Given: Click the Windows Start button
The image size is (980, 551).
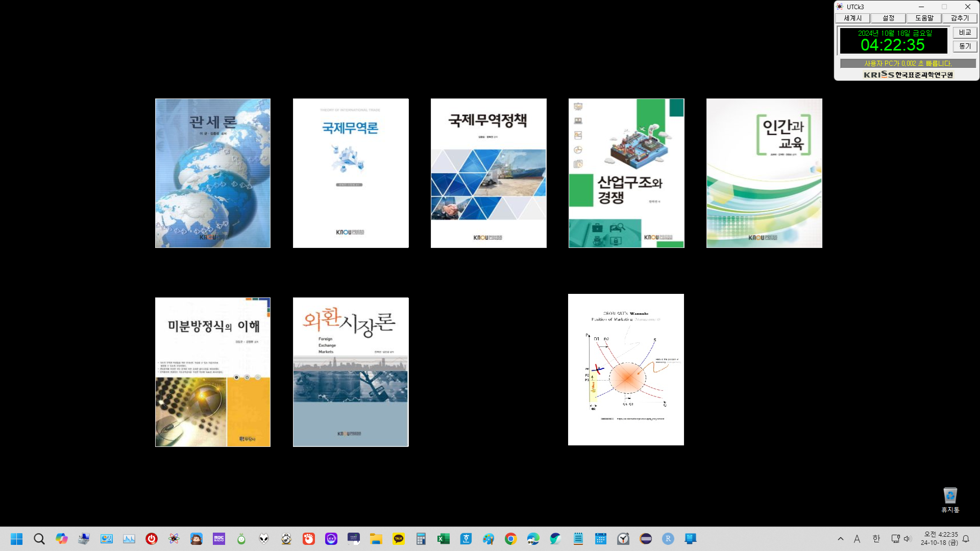Looking at the screenshot, I should click(17, 539).
